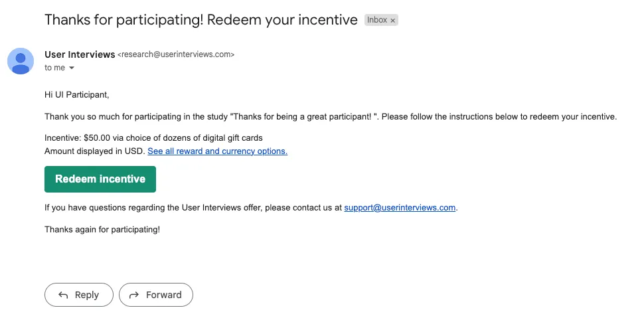Open 'See all reward and currency options' link
644x324 pixels.
point(217,151)
